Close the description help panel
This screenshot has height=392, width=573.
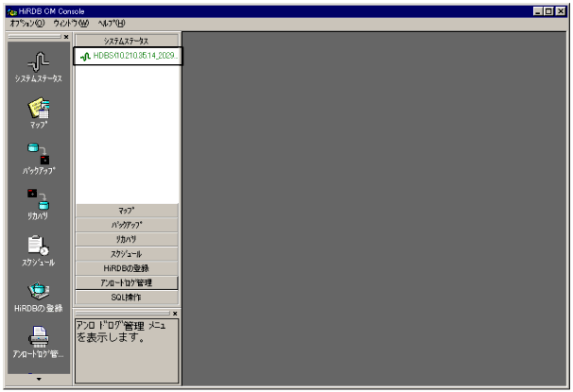[x=175, y=314]
